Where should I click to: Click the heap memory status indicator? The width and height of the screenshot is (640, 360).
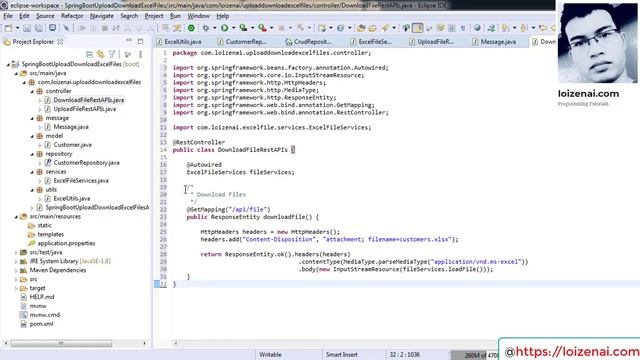point(476,355)
